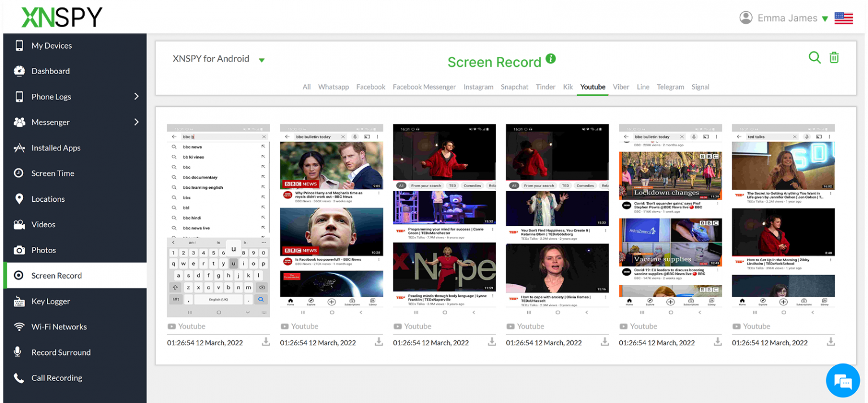
Task: Open the Prince Harry BBC News thumbnail
Action: 332,220
